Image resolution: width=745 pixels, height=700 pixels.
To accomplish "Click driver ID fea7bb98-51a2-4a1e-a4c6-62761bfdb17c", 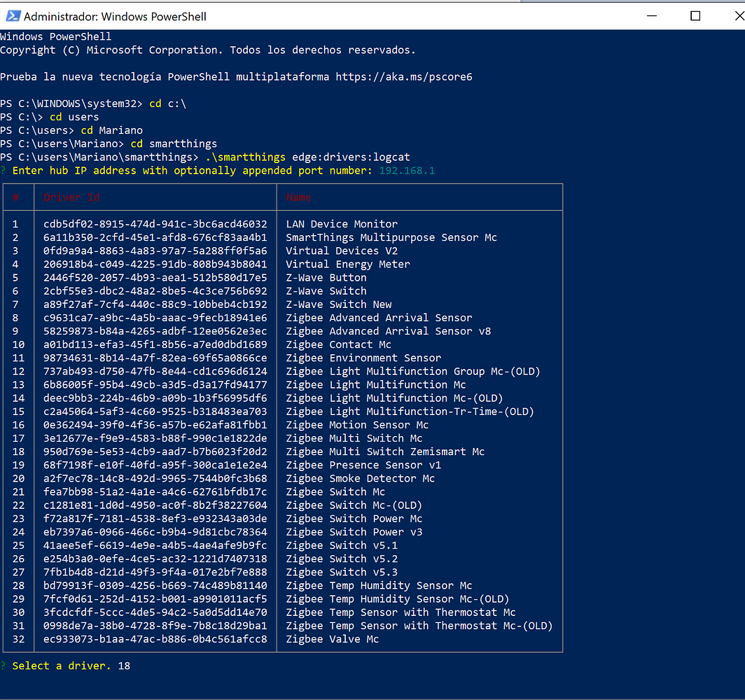I will pyautogui.click(x=155, y=492).
